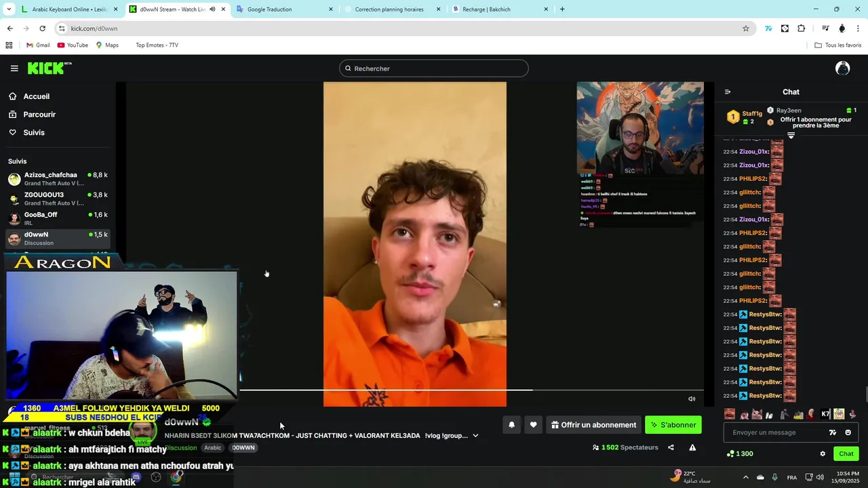Enable stream notifications with the bell icon

[x=512, y=425]
